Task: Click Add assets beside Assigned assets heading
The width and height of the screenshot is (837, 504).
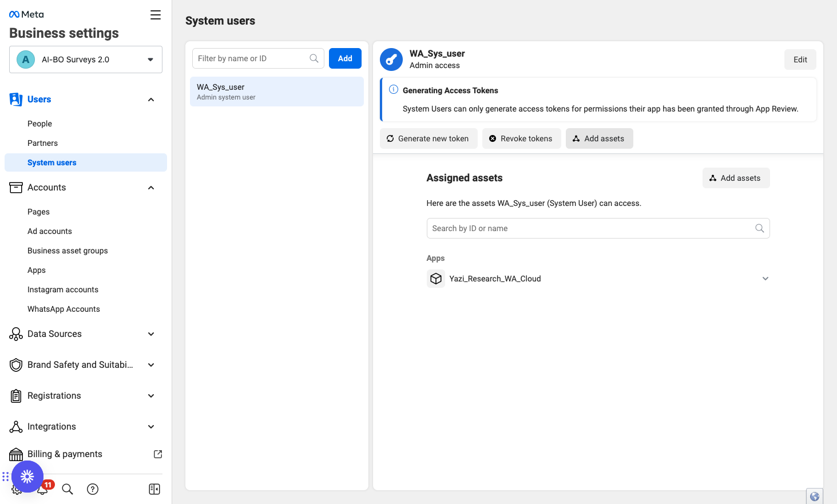Action: pyautogui.click(x=736, y=178)
